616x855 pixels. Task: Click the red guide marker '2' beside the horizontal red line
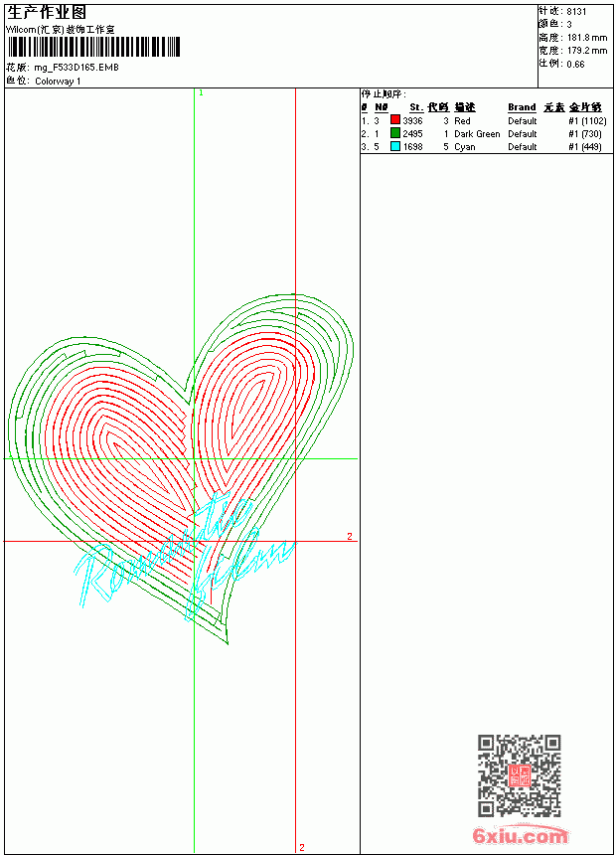click(x=350, y=537)
